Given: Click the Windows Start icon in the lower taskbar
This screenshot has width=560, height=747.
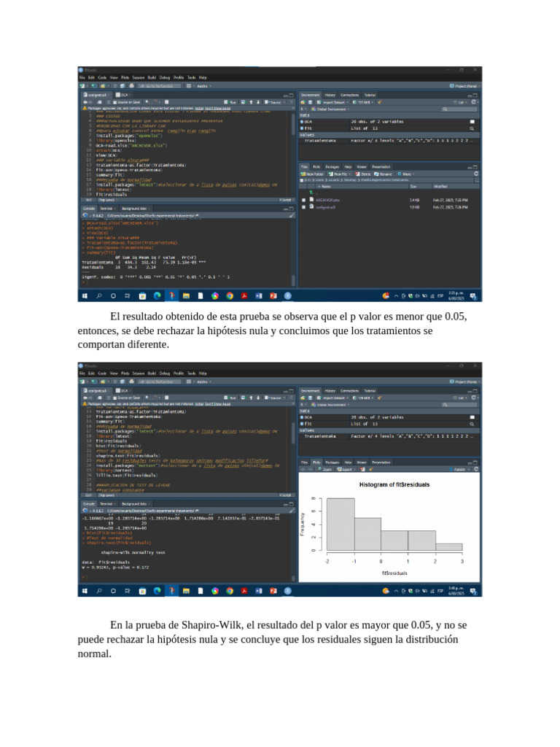Looking at the screenshot, I should click(x=85, y=591).
